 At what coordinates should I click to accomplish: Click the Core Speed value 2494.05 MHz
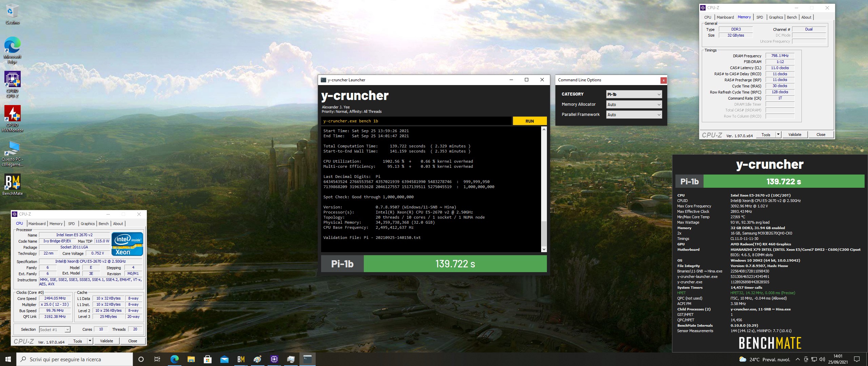pos(55,299)
